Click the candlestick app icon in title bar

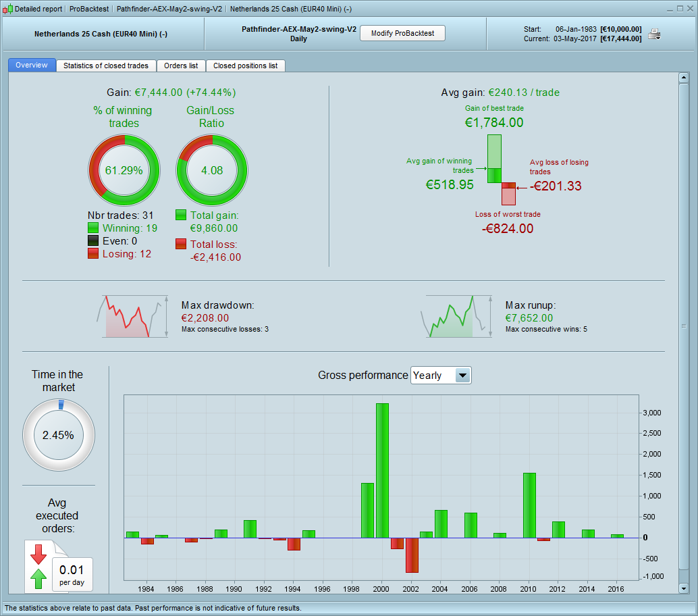point(7,9)
